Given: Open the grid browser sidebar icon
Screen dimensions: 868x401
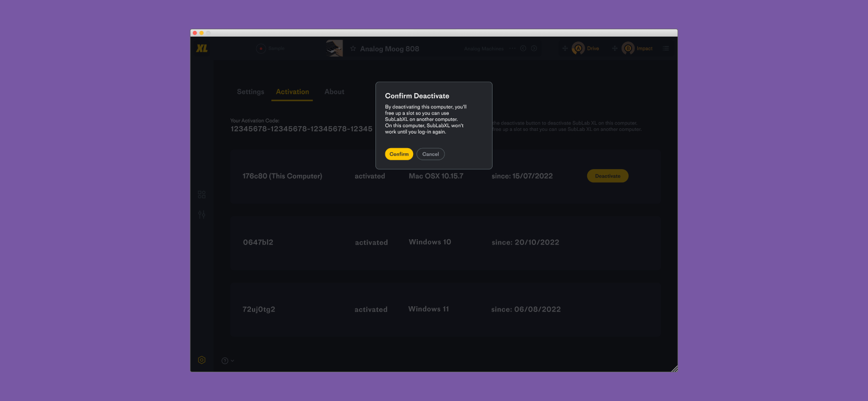Looking at the screenshot, I should pos(202,195).
